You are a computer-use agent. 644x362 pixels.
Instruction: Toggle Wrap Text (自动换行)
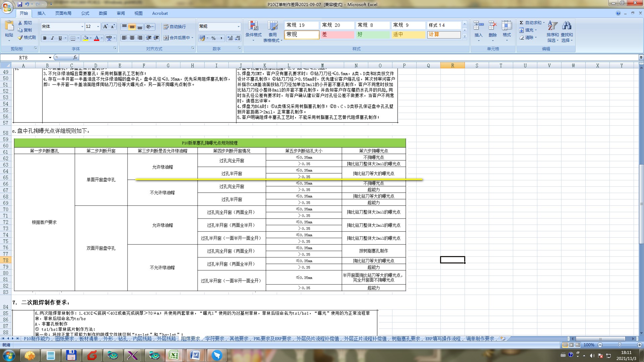174,26
